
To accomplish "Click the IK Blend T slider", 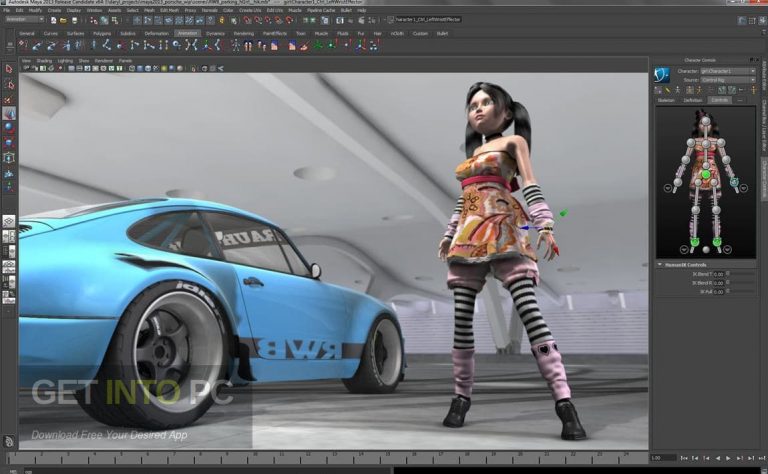I will click(743, 274).
